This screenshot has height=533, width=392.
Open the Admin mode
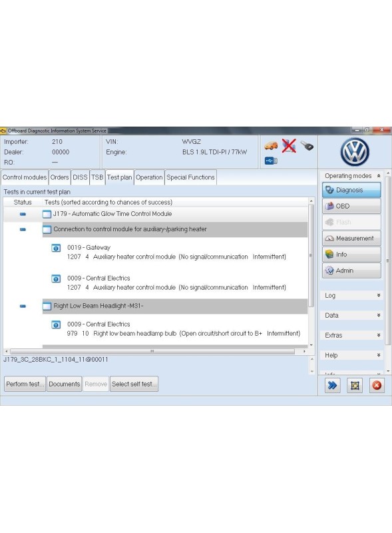351,270
